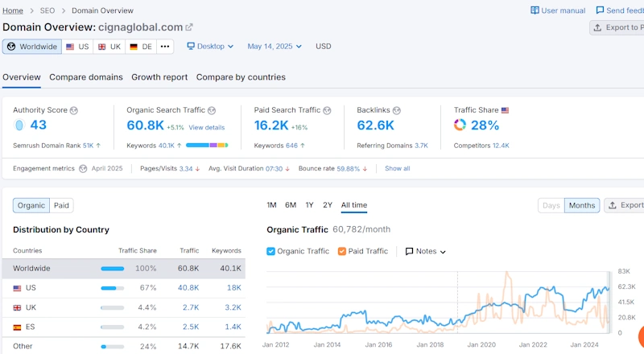Screen dimensions: 644x354
Task: Click the German flag in database selector
Action: [134, 47]
